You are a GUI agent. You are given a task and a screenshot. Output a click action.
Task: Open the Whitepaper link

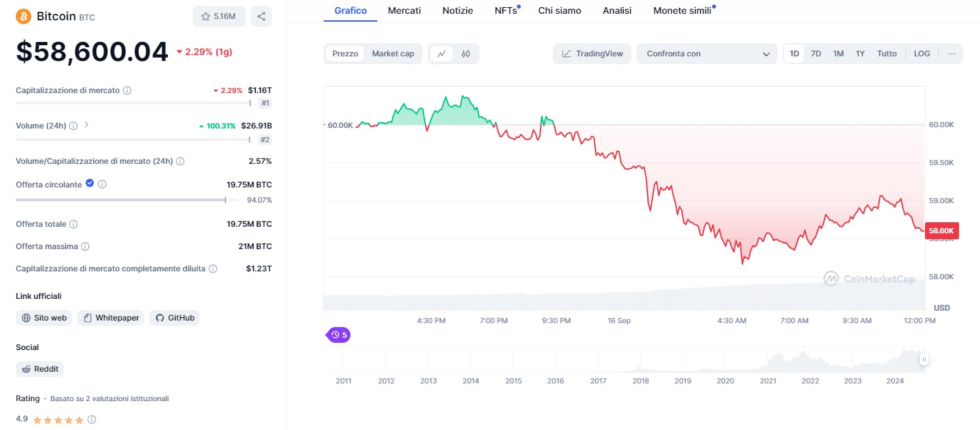(111, 318)
